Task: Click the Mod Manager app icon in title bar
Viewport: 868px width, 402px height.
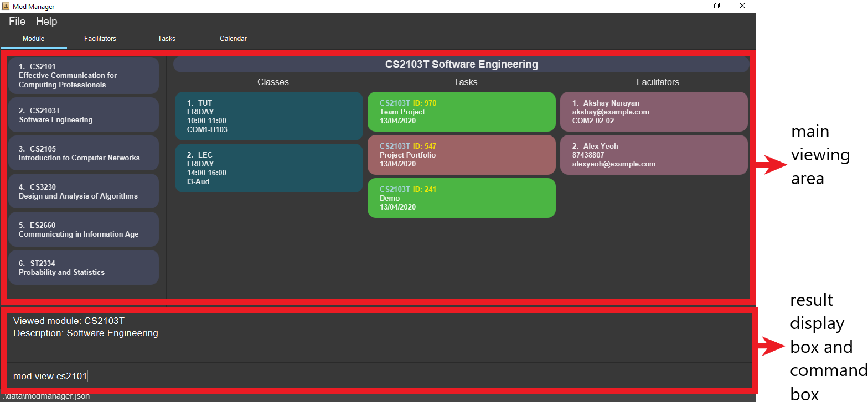Action: click(6, 6)
